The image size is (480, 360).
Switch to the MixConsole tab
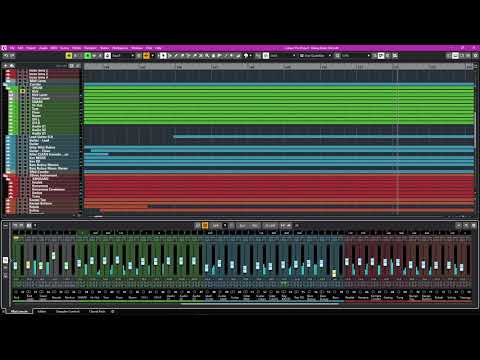click(x=19, y=311)
